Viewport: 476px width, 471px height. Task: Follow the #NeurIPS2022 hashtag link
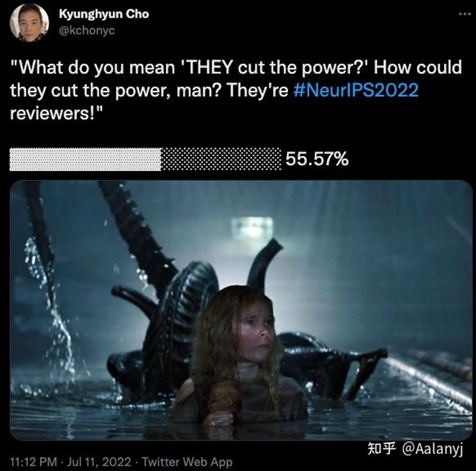click(x=356, y=90)
